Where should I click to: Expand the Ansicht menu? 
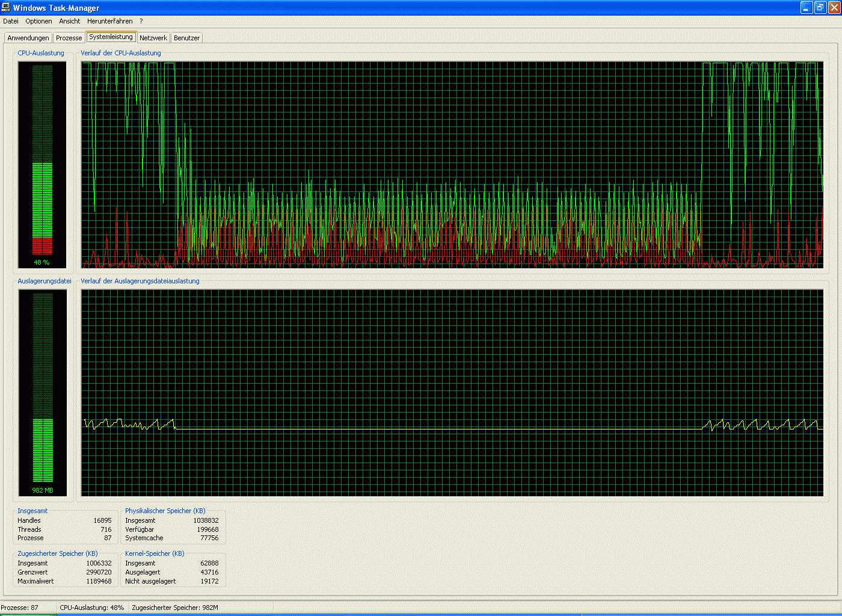70,21
